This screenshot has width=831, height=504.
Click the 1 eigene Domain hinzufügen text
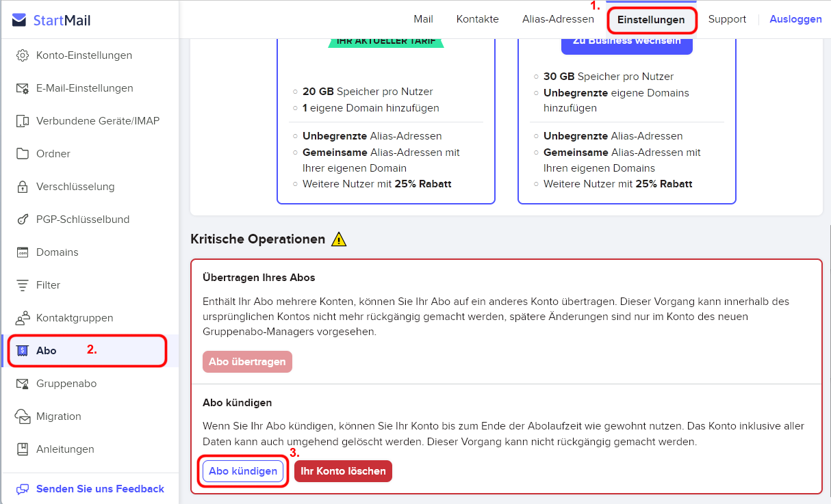coord(370,107)
